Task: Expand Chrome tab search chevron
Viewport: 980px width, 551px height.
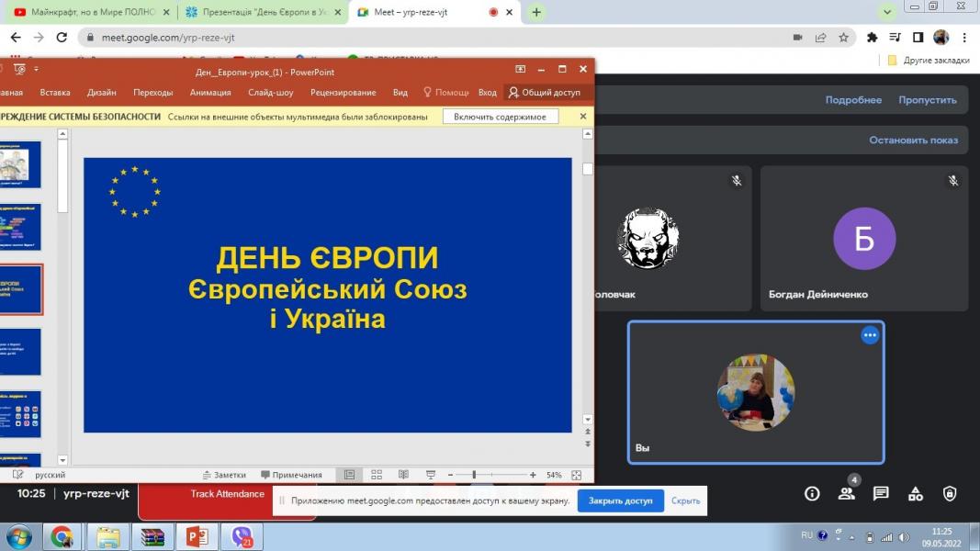Action: coord(887,12)
